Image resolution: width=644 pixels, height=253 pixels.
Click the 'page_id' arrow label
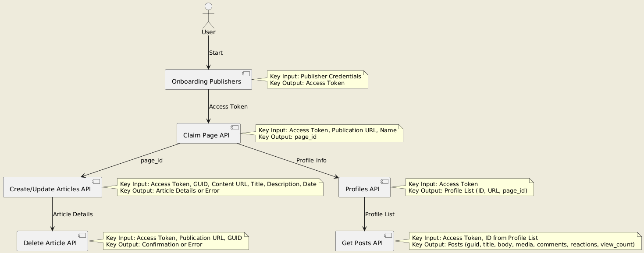[x=152, y=161]
